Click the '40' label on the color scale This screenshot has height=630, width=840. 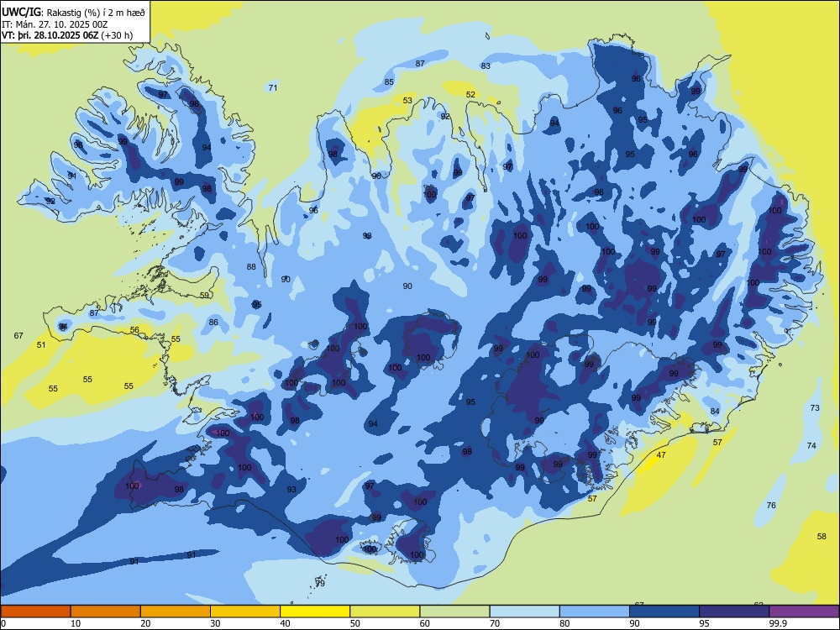pyautogui.click(x=286, y=623)
